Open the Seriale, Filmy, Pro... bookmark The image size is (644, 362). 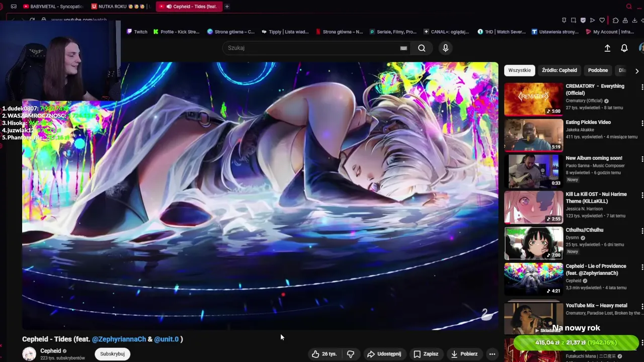[x=393, y=32]
